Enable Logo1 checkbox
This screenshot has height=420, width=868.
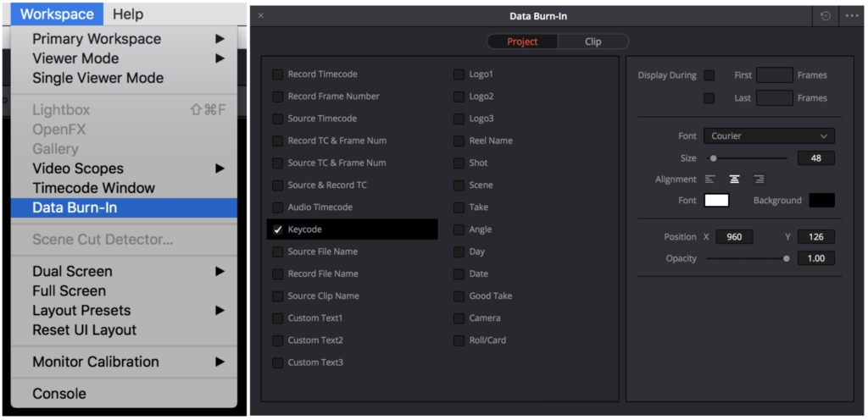click(459, 75)
